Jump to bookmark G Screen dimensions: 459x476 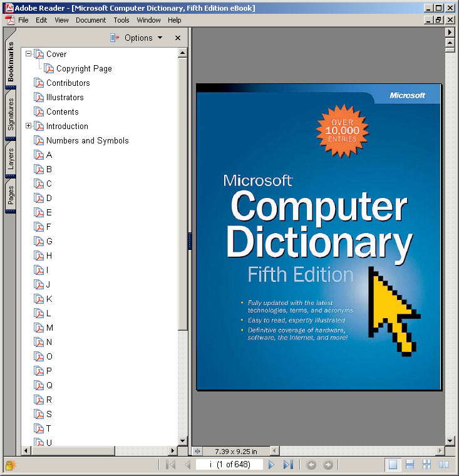click(x=49, y=241)
